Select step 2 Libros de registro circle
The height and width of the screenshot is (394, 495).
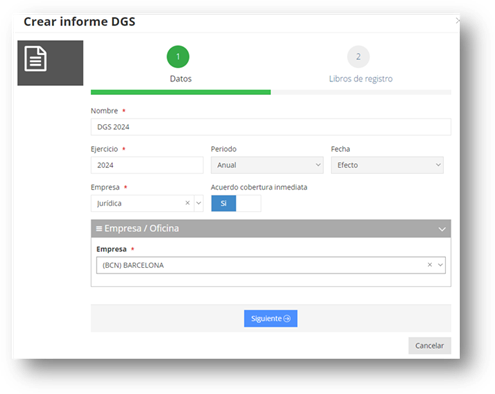pos(358,57)
